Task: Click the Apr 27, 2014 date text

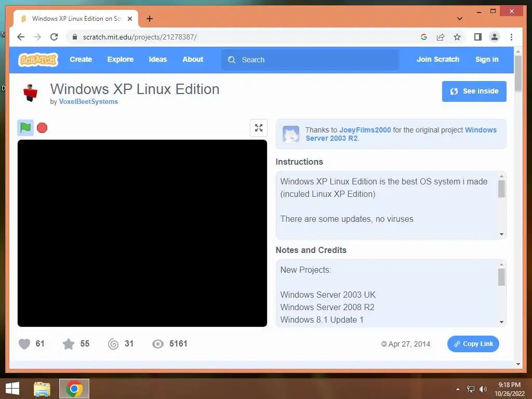Action: pyautogui.click(x=409, y=344)
